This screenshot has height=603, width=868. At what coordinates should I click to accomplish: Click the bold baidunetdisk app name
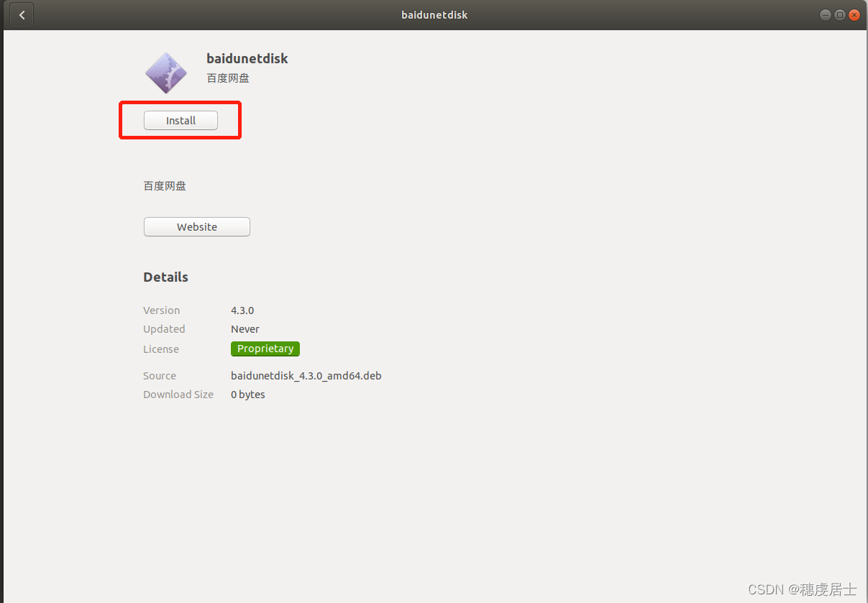tap(247, 59)
